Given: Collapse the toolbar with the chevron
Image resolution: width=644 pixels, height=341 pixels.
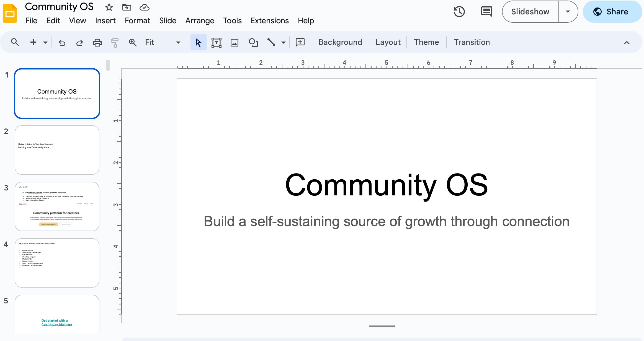Looking at the screenshot, I should pyautogui.click(x=627, y=42).
